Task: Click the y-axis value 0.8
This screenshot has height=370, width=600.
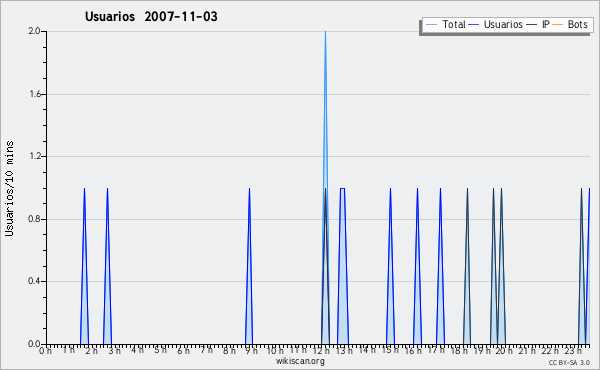Action: point(34,219)
